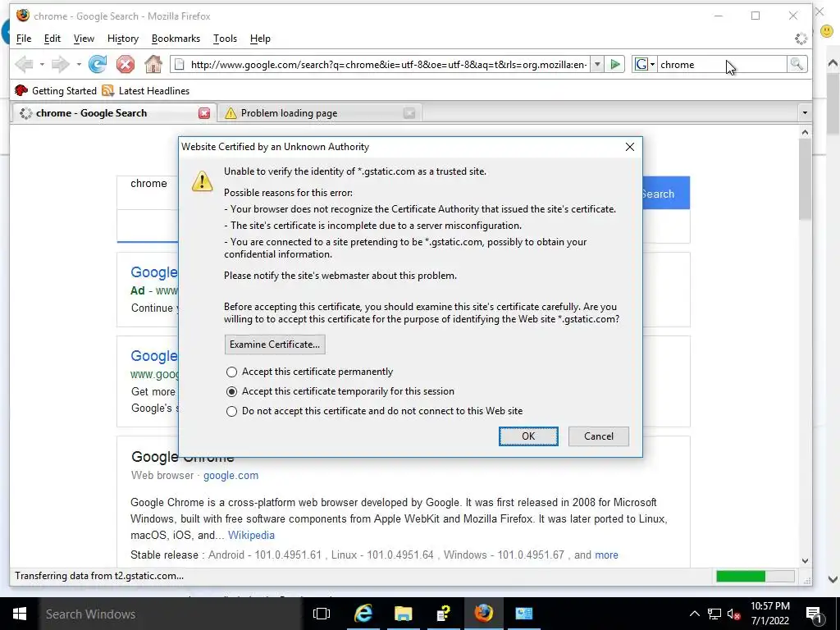The width and height of the screenshot is (840, 630).
Task: Open the list all tabs dropdown
Action: [x=804, y=113]
